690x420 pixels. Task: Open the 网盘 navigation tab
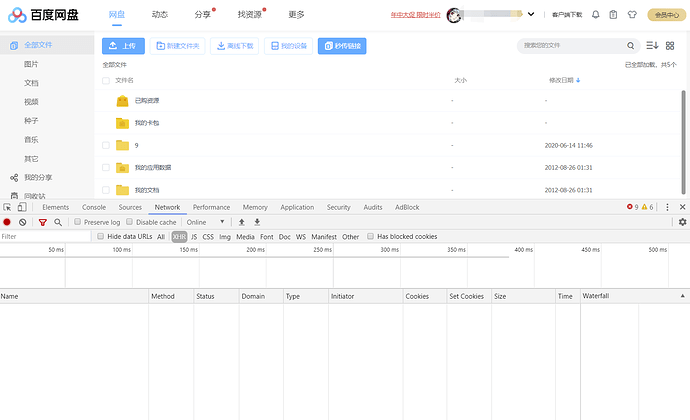(117, 15)
